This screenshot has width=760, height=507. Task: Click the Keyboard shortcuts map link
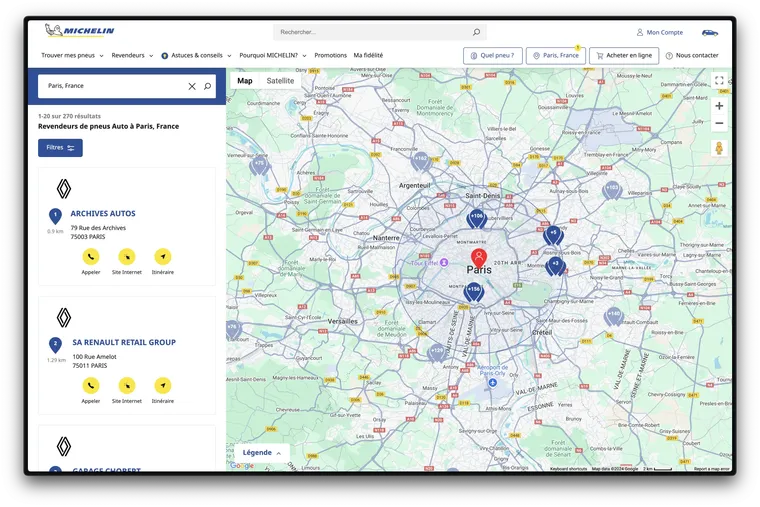point(568,469)
